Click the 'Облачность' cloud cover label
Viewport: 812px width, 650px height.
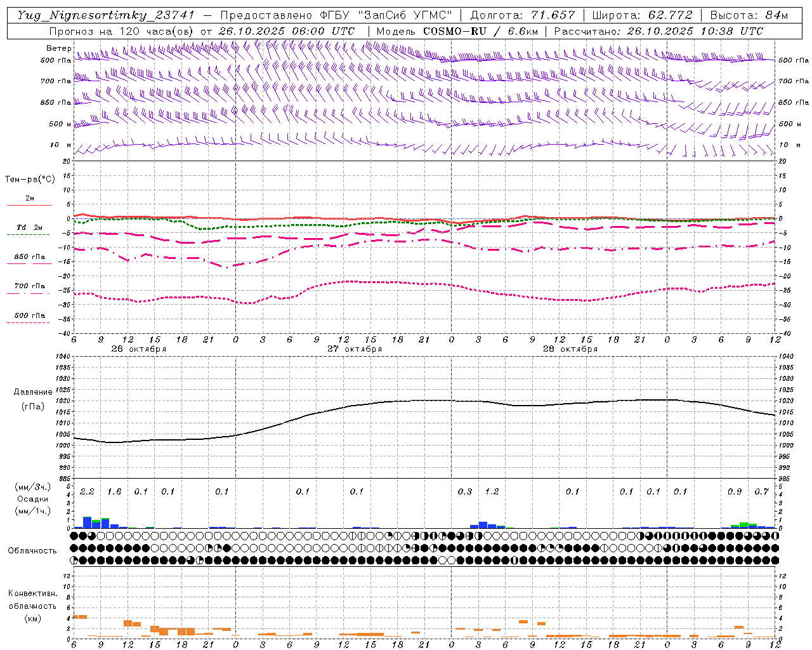pos(32,551)
